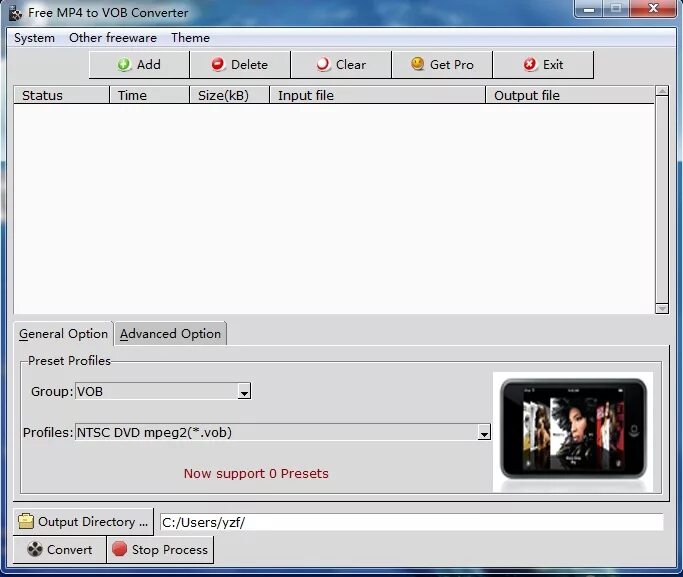
Task: Click the output path field C:/Users/yzf/
Action: coord(412,522)
